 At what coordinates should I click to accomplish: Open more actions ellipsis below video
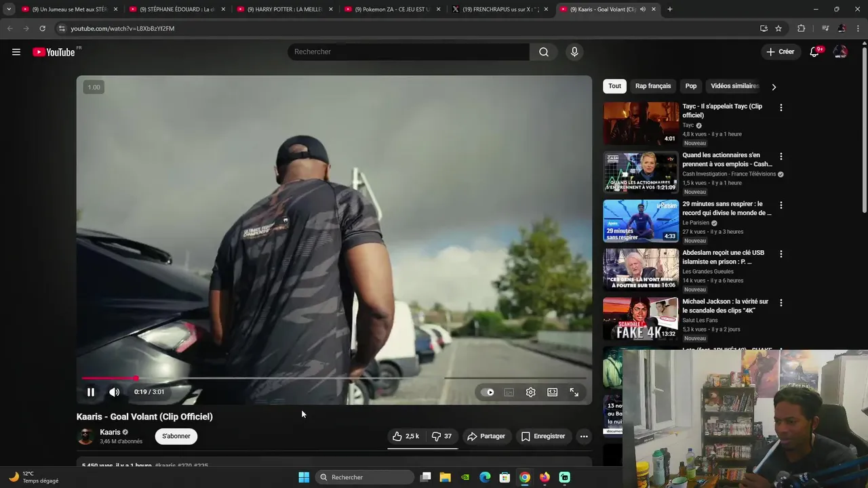(584, 436)
